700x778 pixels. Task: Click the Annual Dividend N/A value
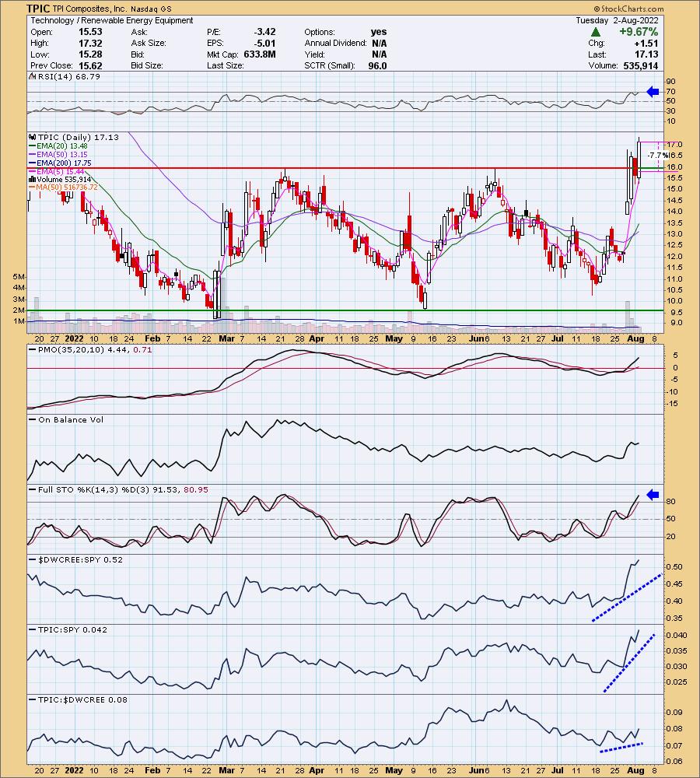[x=379, y=43]
